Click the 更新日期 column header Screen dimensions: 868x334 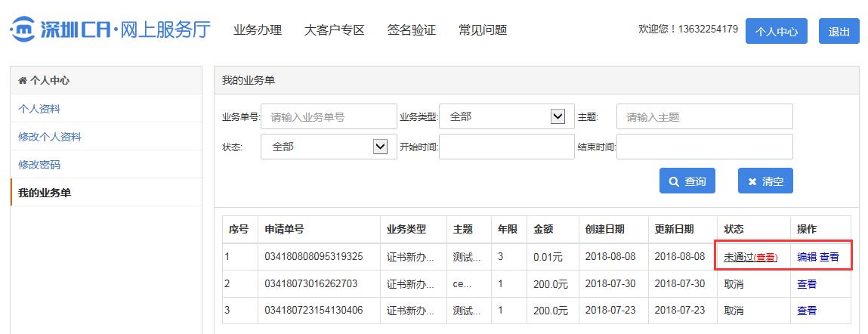click(675, 229)
